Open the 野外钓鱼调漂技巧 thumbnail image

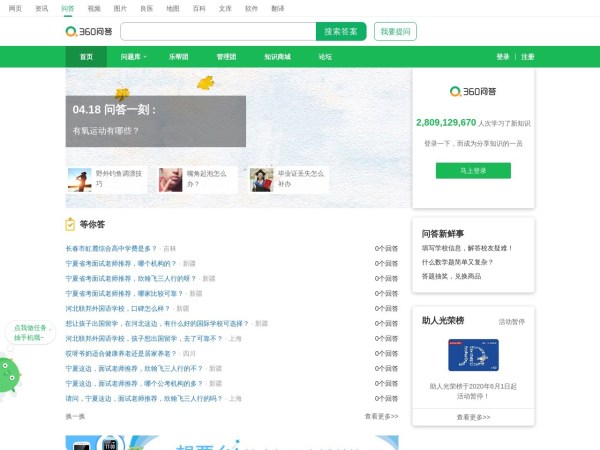pos(79,179)
